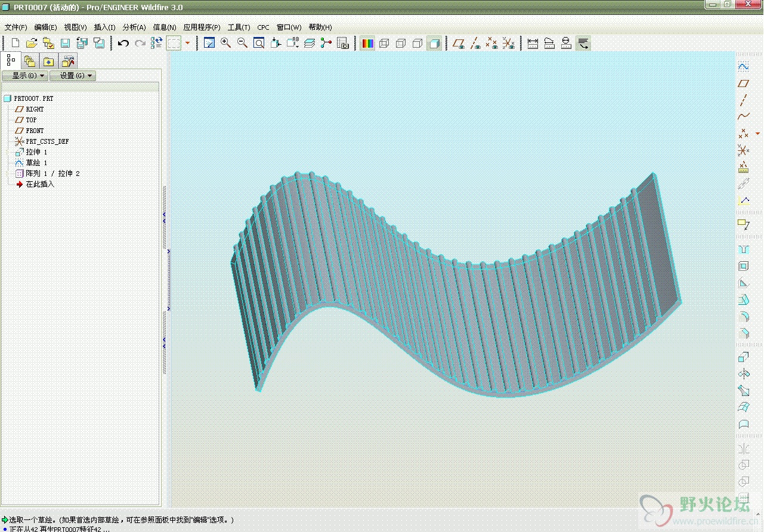764x532 pixels.
Task: Open the selection box dropdown arrow
Action: tap(187, 43)
